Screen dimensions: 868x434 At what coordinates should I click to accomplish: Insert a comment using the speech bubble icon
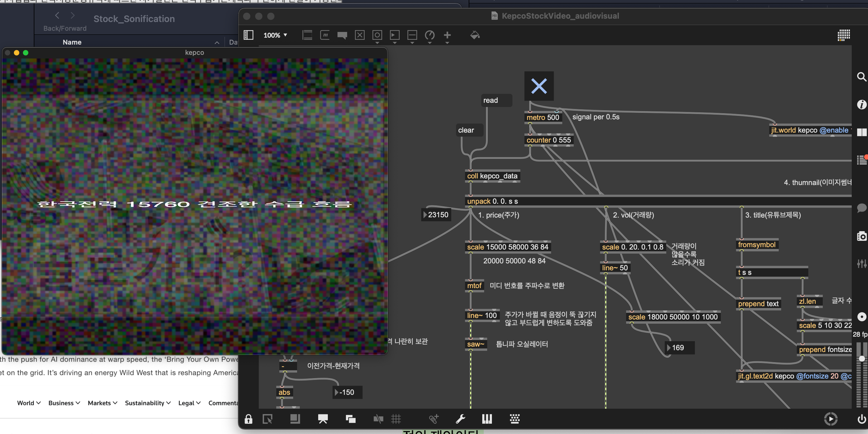(342, 35)
